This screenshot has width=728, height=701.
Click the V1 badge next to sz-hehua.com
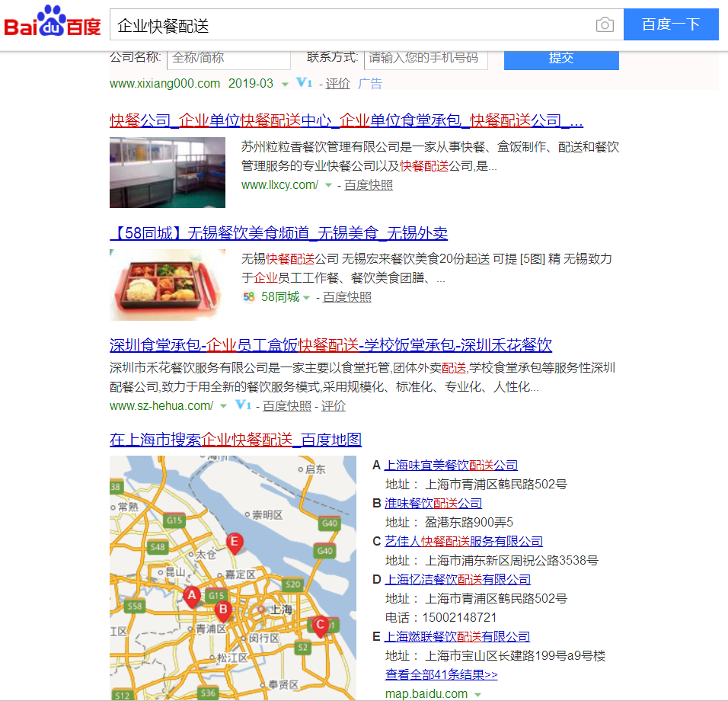click(243, 405)
